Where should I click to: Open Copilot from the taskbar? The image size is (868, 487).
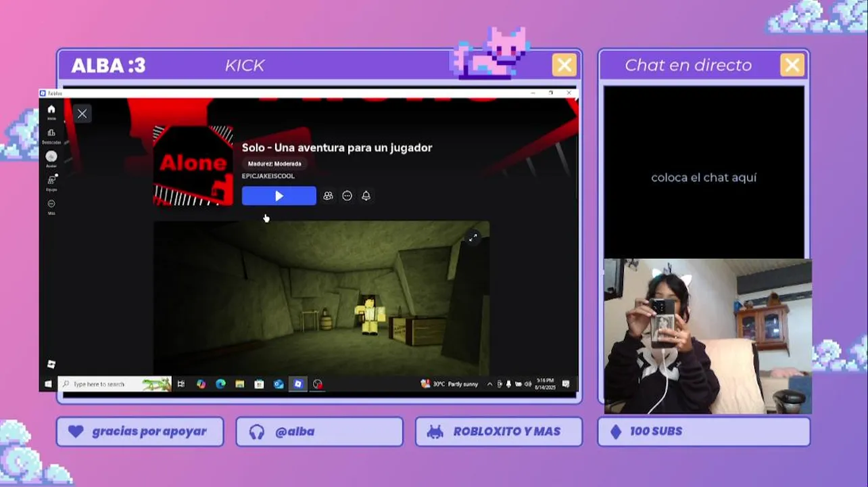coord(201,384)
